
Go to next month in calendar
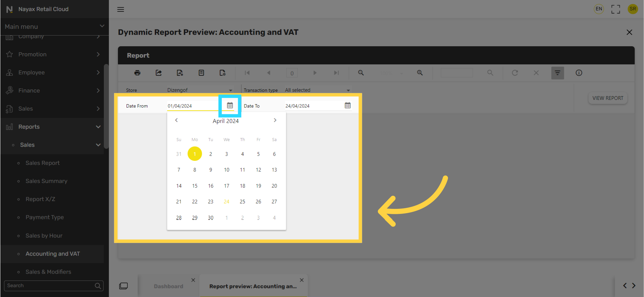tap(275, 120)
